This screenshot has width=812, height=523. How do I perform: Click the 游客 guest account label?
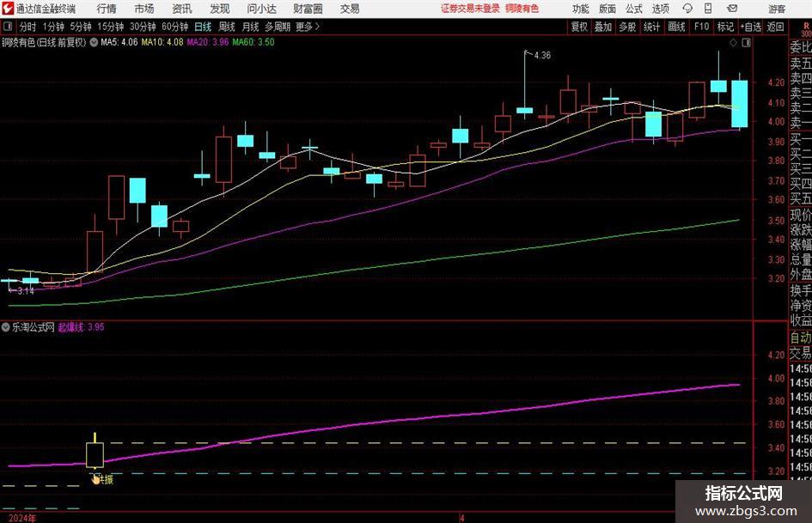[777, 9]
